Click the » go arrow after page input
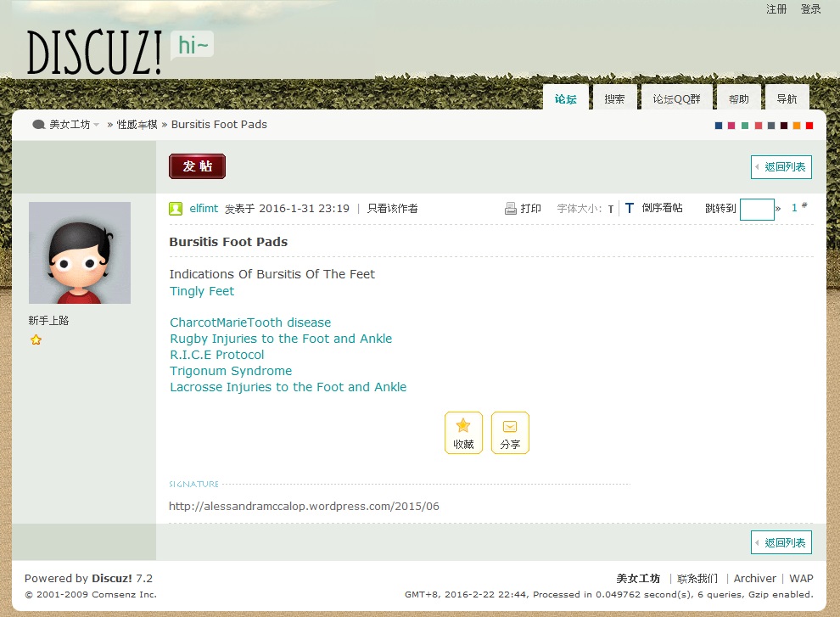This screenshot has height=617, width=840. coord(778,209)
